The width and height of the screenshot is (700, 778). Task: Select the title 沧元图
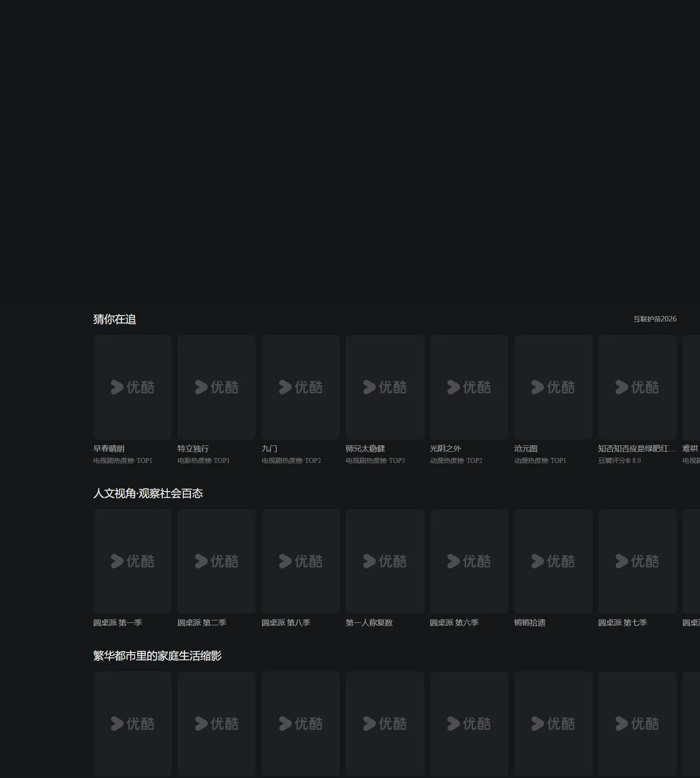click(x=526, y=448)
